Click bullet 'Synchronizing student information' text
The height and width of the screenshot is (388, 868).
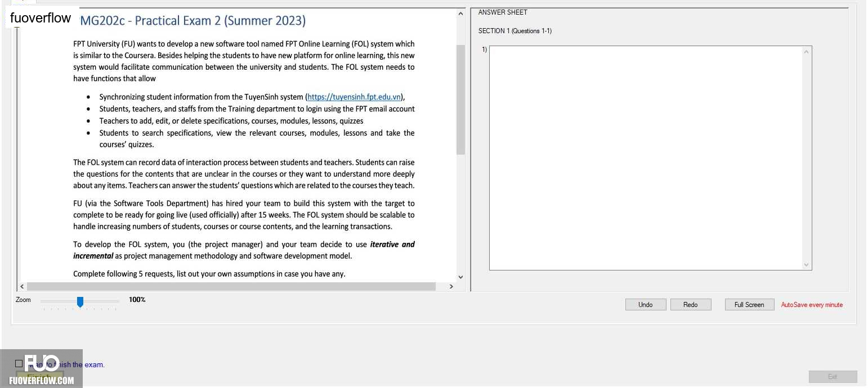point(252,97)
